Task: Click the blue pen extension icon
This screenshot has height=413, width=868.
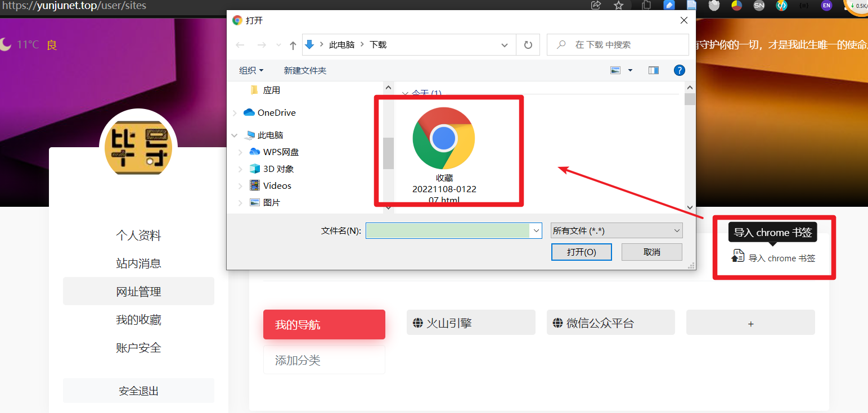Action: coord(669,6)
